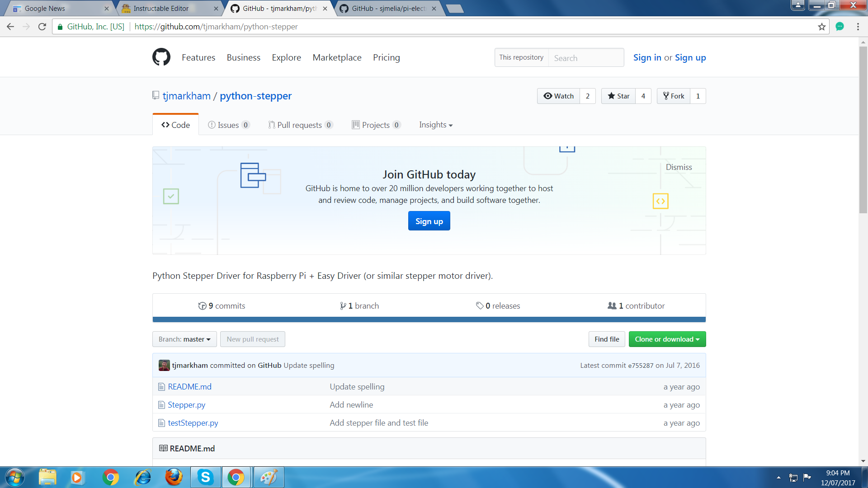Open the tjmarkham owner link
The height and width of the screenshot is (488, 868).
pos(186,96)
